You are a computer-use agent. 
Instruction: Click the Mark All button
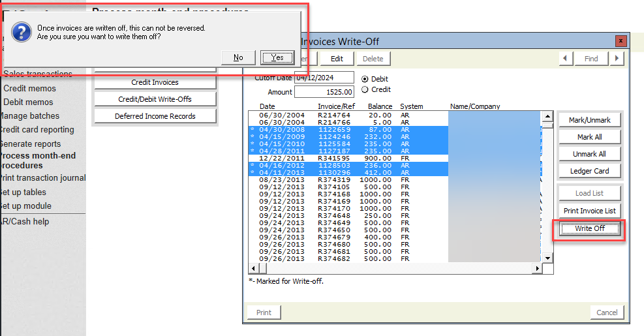(x=589, y=137)
